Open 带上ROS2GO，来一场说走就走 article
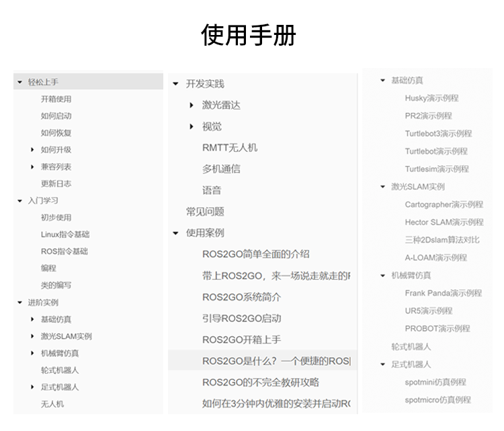 tap(276, 276)
